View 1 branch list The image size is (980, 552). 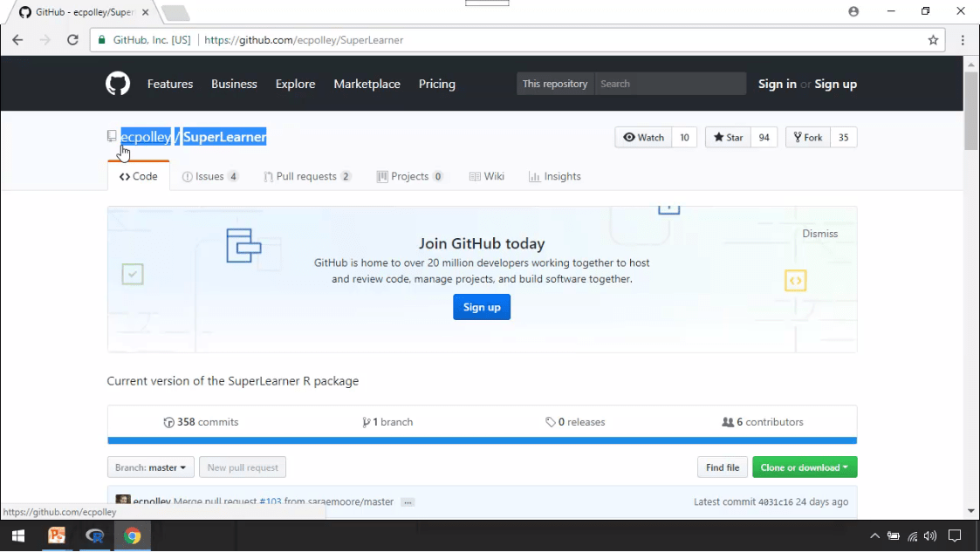(387, 422)
